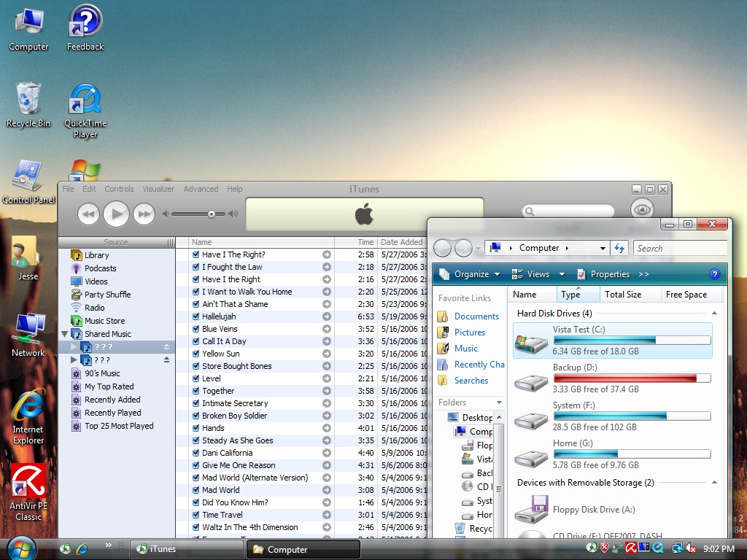
Task: Open the iTunes visualizer eye icon
Action: point(642,210)
